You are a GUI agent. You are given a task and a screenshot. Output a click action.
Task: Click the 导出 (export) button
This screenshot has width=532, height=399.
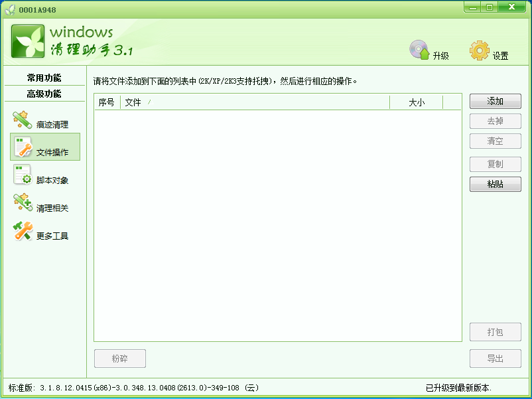click(x=495, y=358)
